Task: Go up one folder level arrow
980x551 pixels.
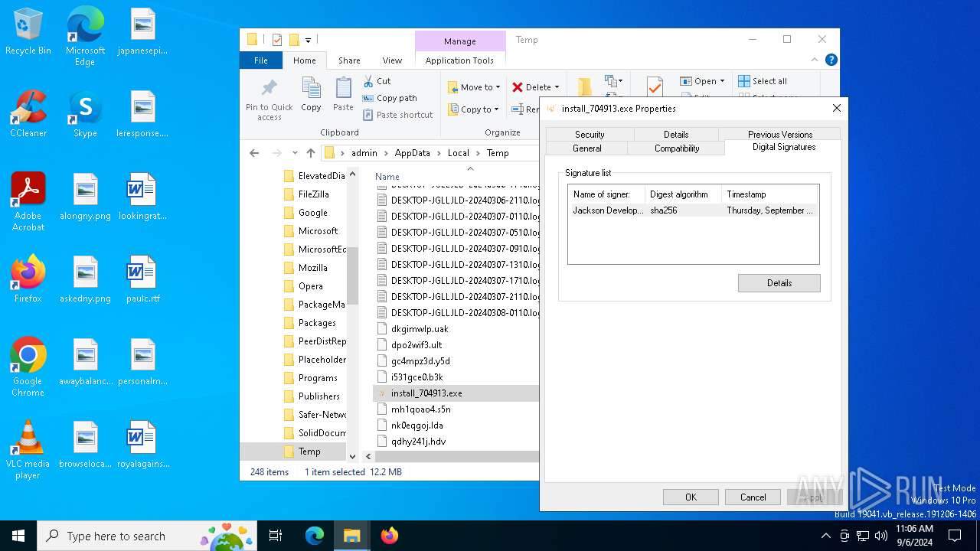Action: coord(310,153)
